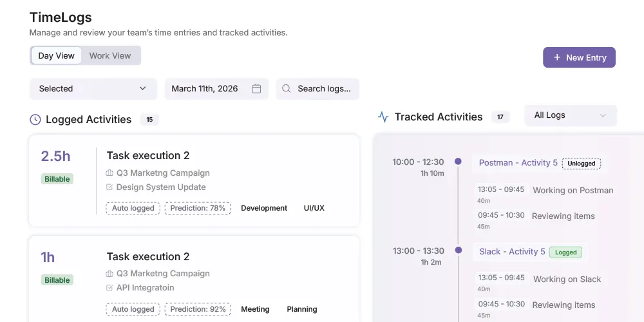Click the pulse icon beside Tracked Activities

(383, 117)
